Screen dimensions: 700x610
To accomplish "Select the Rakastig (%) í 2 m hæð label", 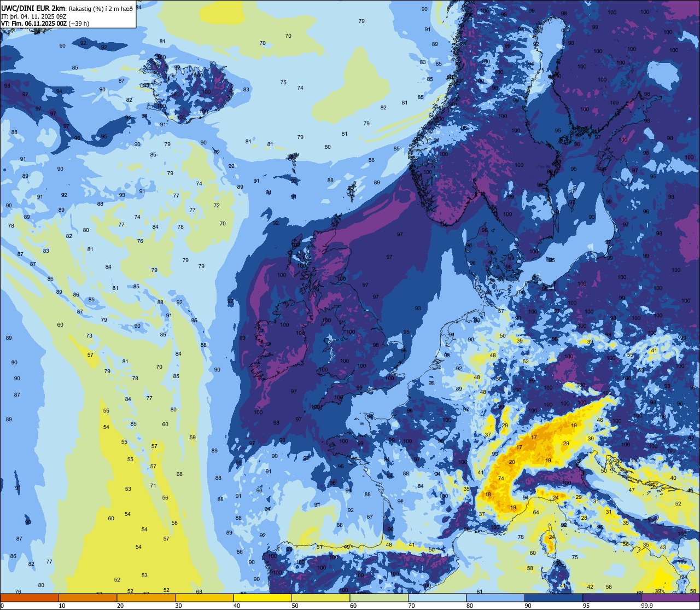I will coord(101,9).
